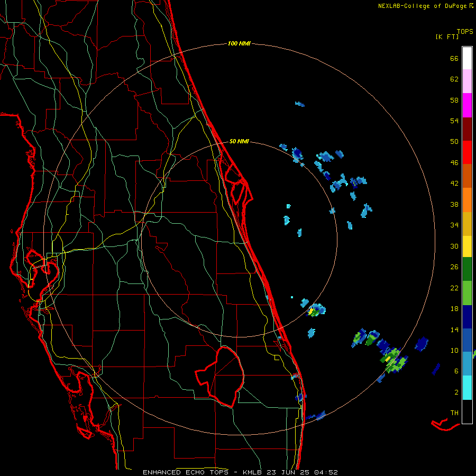Click the legend value 38
The image size is (476, 476).
click(454, 204)
